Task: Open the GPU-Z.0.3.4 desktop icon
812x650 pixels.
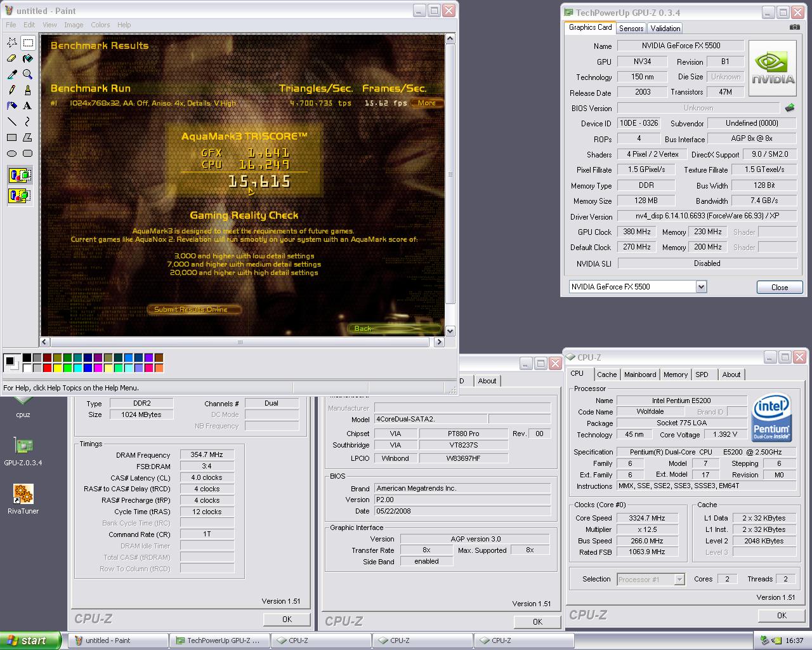Action: coord(23,451)
